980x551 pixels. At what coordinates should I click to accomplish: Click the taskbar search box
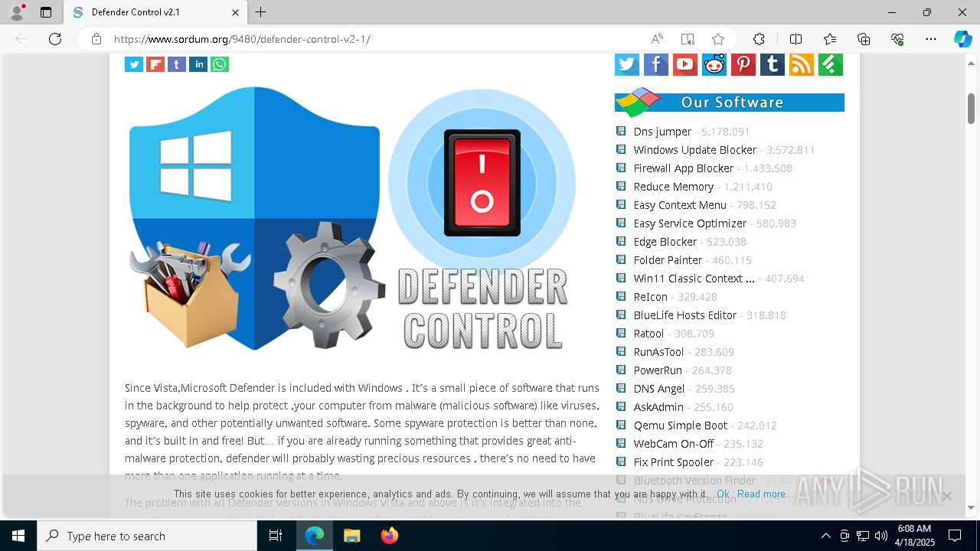[147, 536]
